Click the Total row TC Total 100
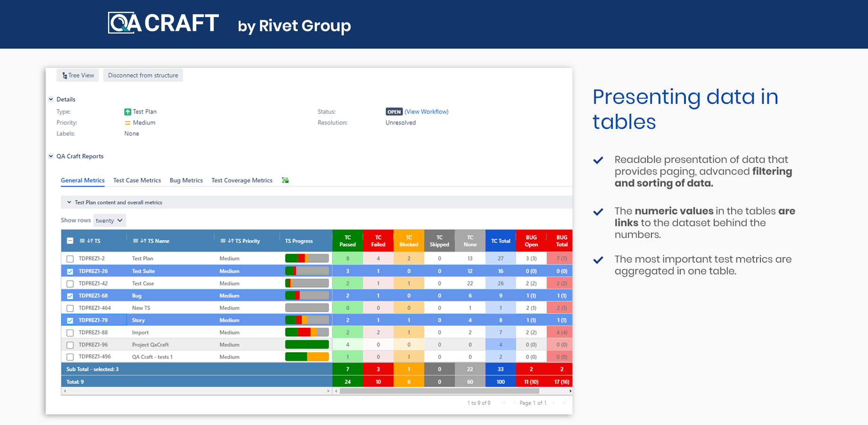This screenshot has width=868, height=425. [x=501, y=382]
